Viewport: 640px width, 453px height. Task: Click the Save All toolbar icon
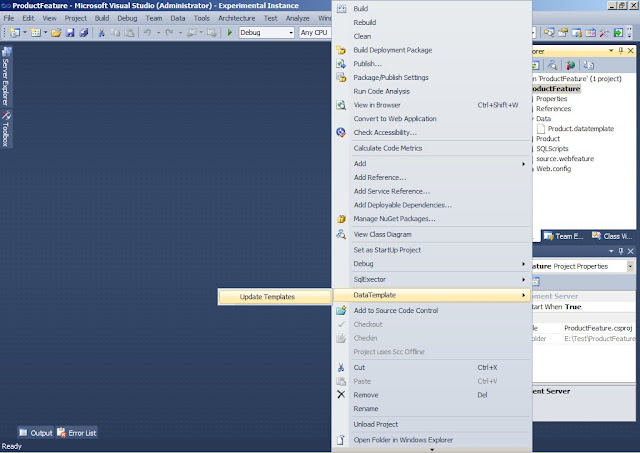[84, 33]
